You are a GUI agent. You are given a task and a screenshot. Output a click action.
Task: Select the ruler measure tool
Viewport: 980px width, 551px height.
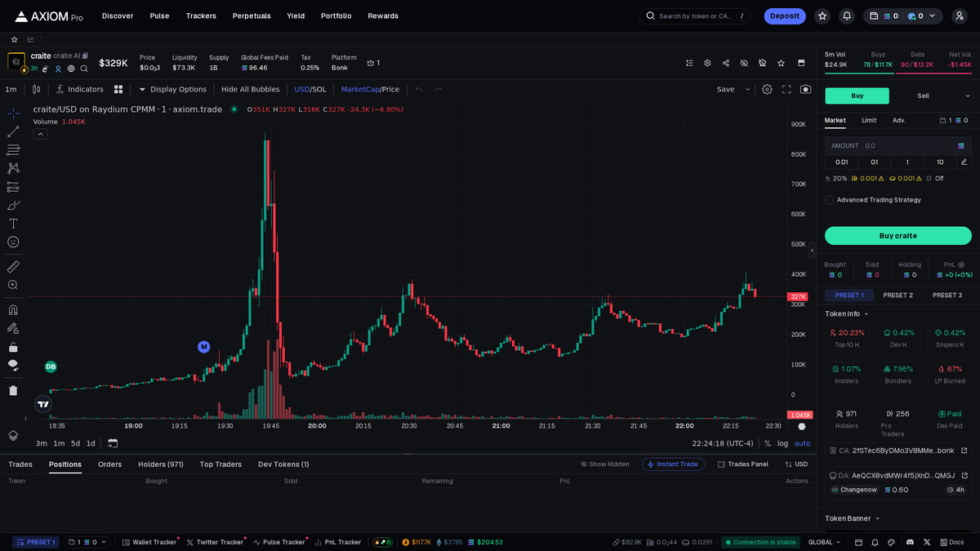[13, 266]
